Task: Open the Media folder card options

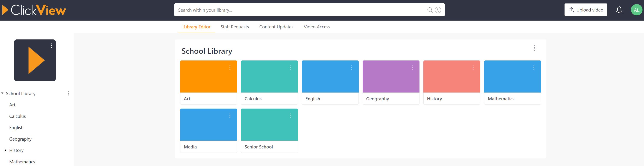Action: tap(230, 116)
